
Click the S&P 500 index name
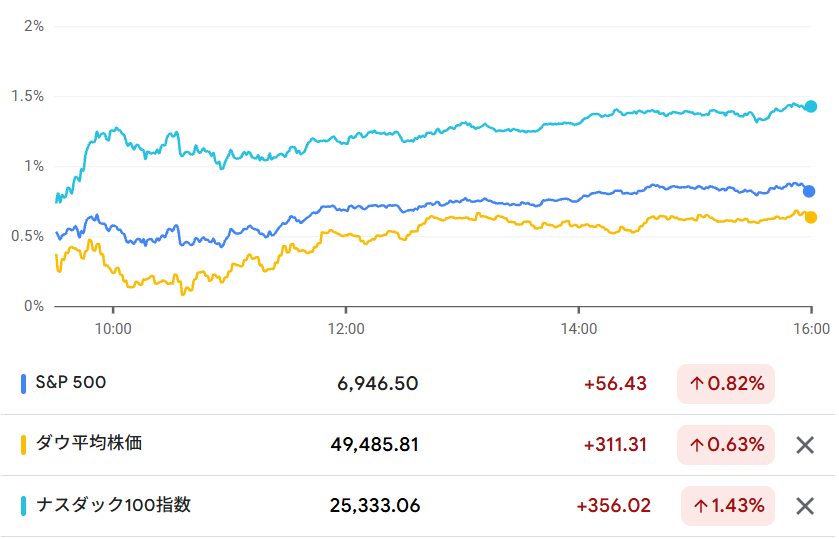tap(70, 382)
